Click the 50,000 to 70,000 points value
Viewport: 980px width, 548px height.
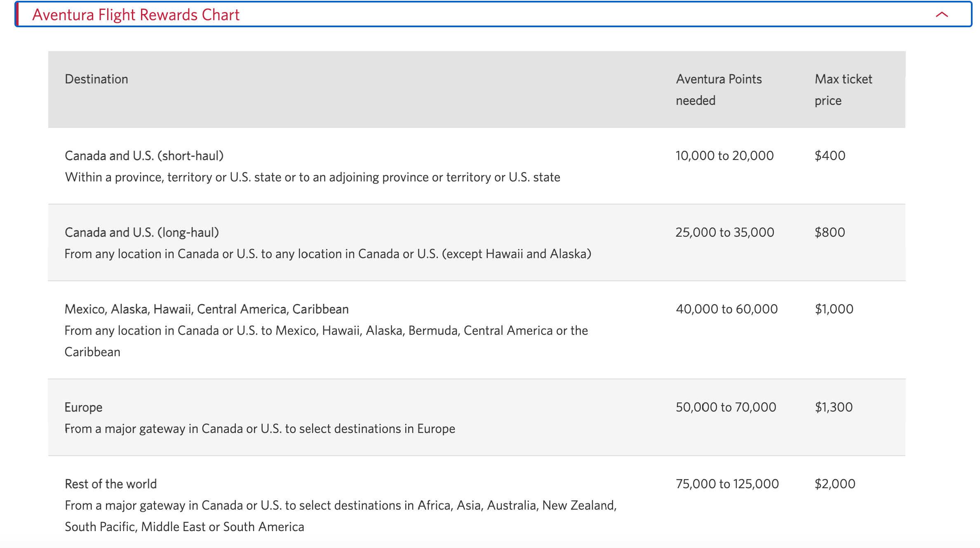(x=726, y=407)
